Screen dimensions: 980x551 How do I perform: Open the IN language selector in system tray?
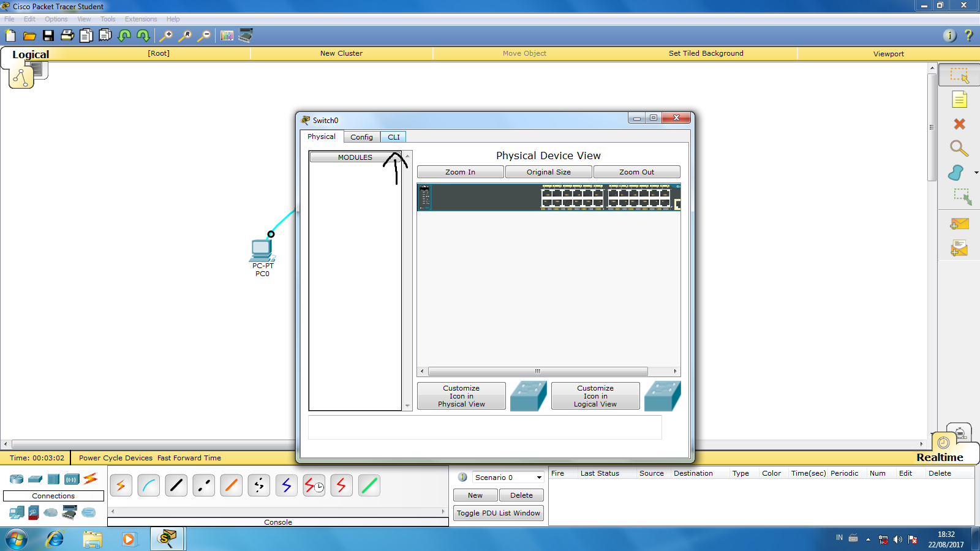coord(839,538)
